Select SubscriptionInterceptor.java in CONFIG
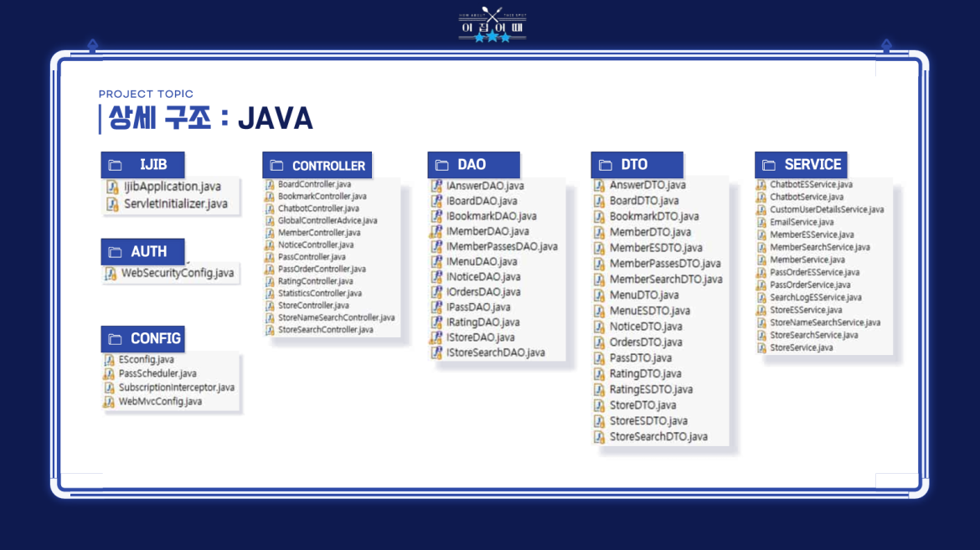980x550 pixels. (176, 388)
